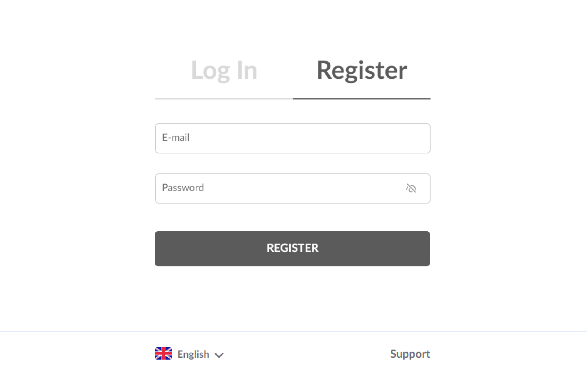Open the English language selector

pos(193,354)
